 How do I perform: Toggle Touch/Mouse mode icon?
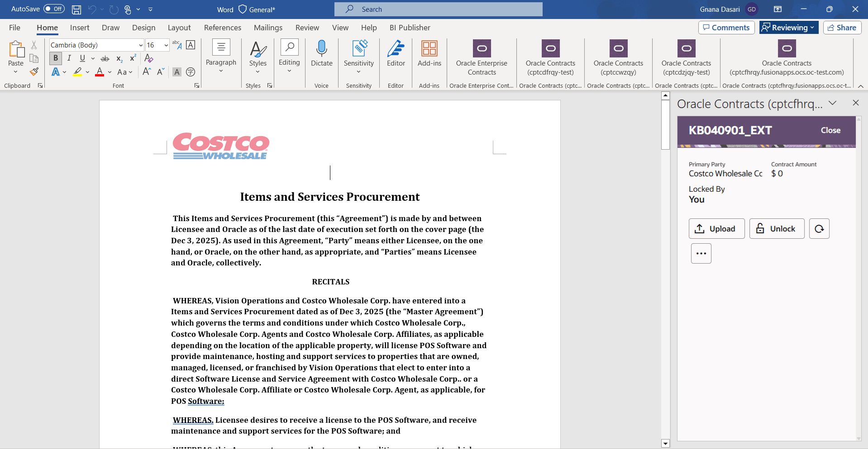click(128, 9)
